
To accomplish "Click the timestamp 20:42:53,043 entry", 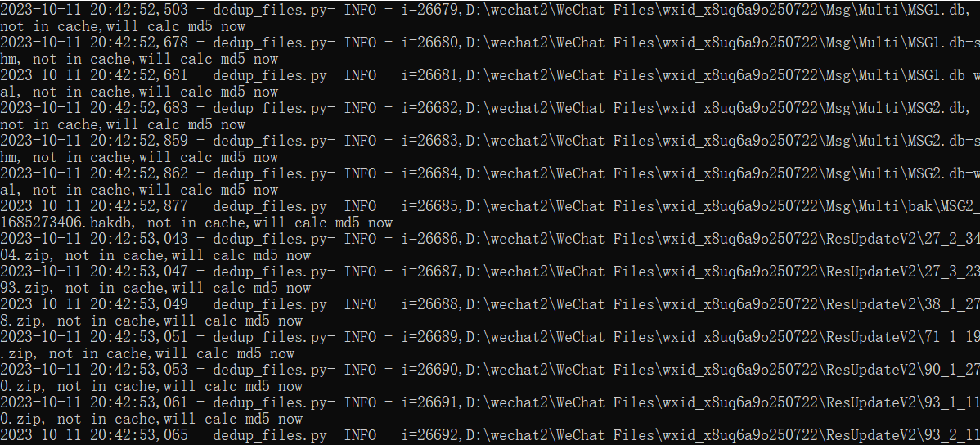I will [x=139, y=239].
